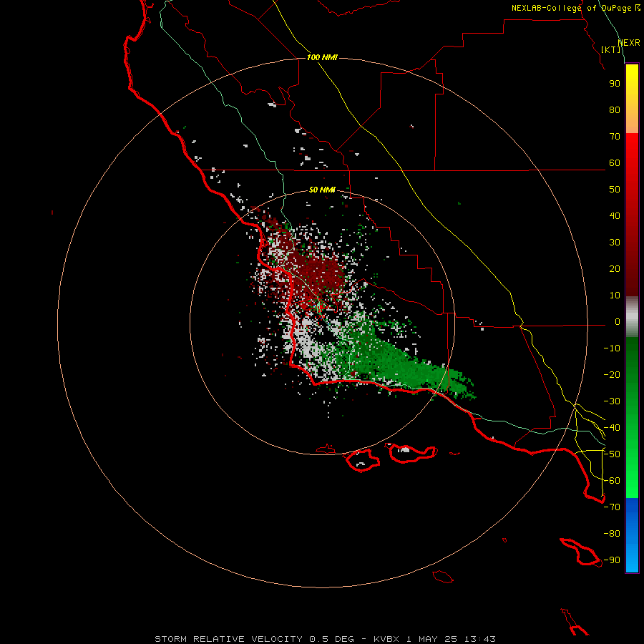Click the 10 value on velocity scale
The image size is (644, 644).
(615, 296)
